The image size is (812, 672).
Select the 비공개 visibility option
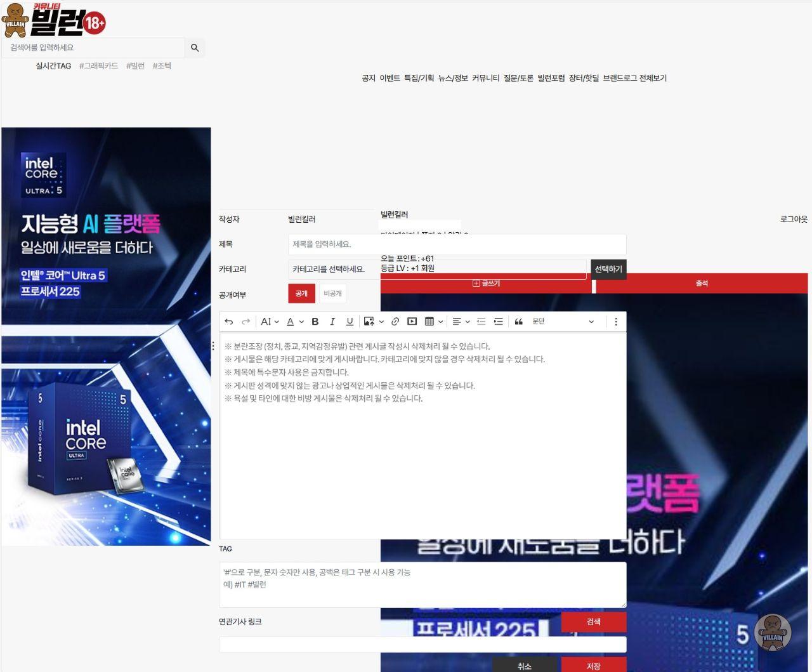coord(332,294)
